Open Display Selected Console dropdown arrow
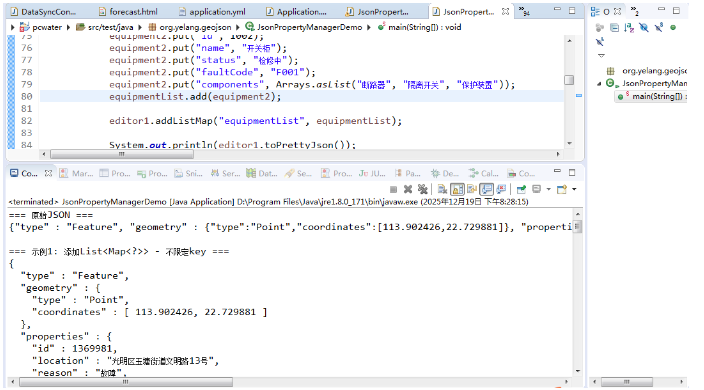This screenshot has height=390, width=704. [x=549, y=189]
